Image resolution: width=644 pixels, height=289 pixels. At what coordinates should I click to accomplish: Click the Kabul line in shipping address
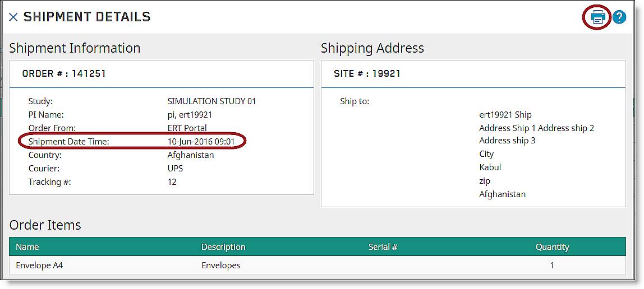tap(490, 167)
